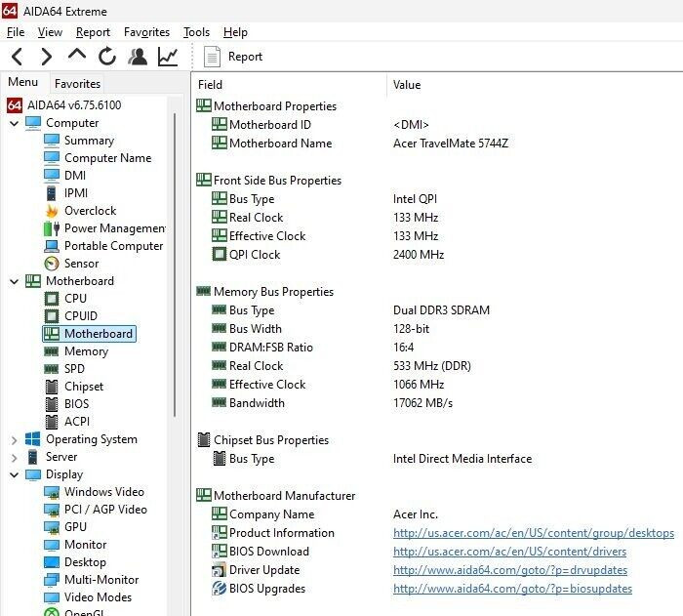Viewport: 683px width, 616px height.
Task: Open the DMI page icon
Action: coord(52,176)
